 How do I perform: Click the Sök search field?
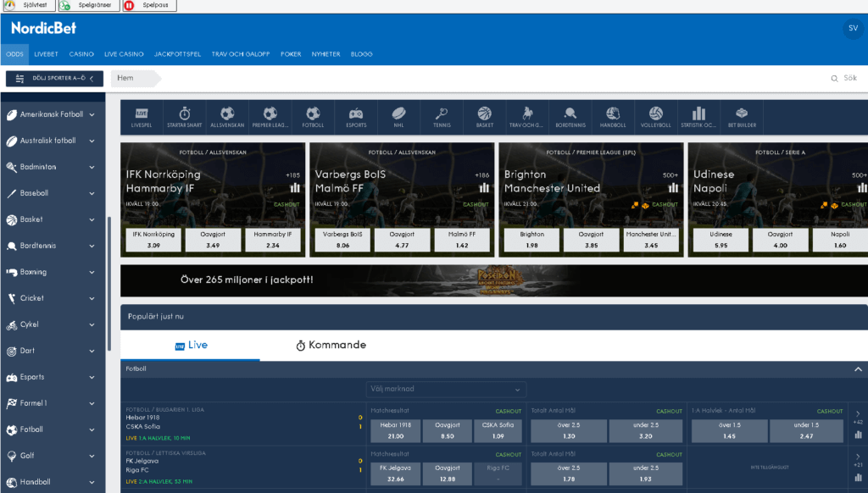849,78
